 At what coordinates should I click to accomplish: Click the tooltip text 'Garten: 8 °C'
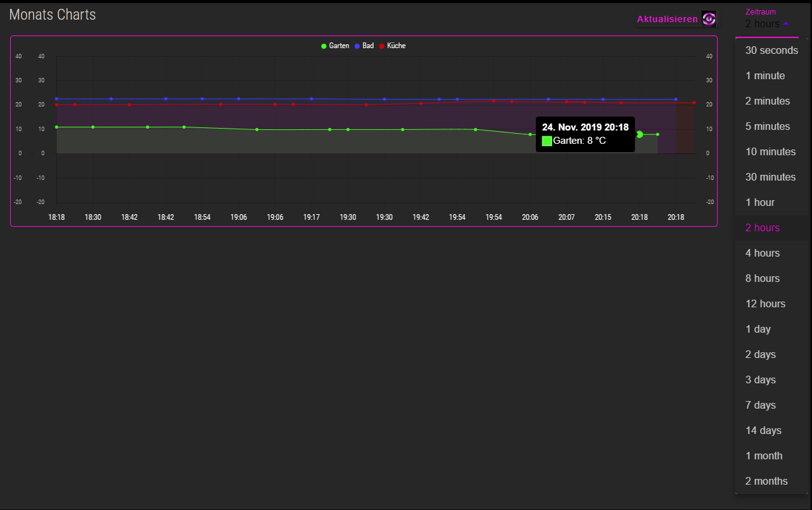coord(580,141)
